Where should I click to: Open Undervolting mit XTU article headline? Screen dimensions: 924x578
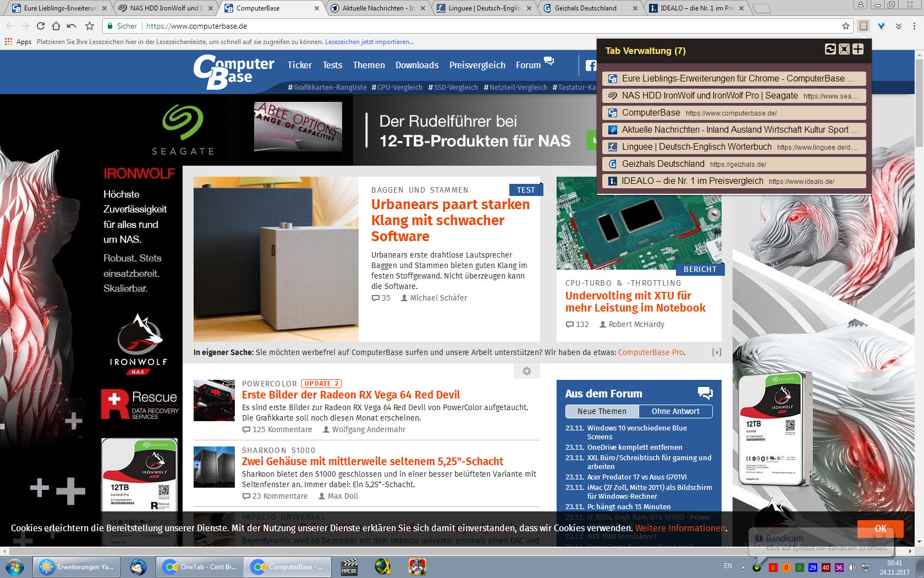[635, 302]
